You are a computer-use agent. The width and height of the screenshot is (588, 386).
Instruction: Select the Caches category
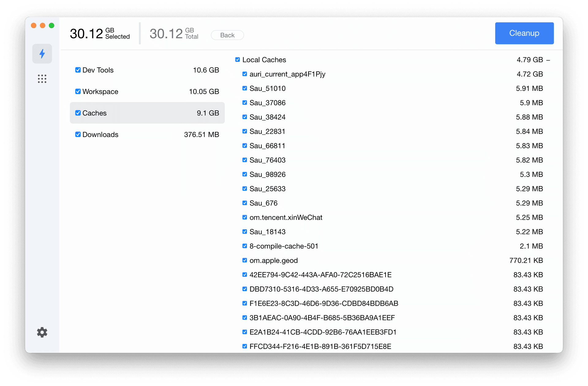(x=147, y=113)
